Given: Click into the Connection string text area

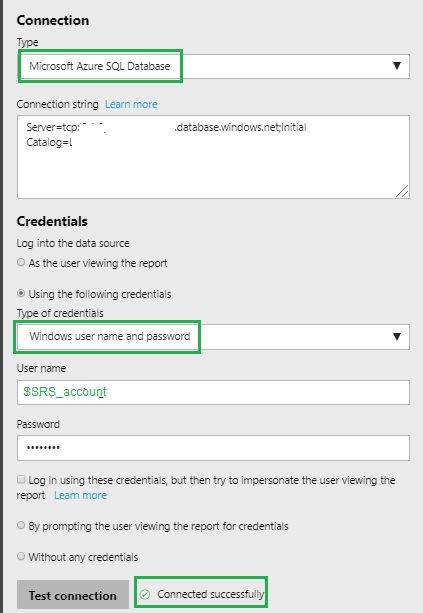Looking at the screenshot, I should pos(213,157).
